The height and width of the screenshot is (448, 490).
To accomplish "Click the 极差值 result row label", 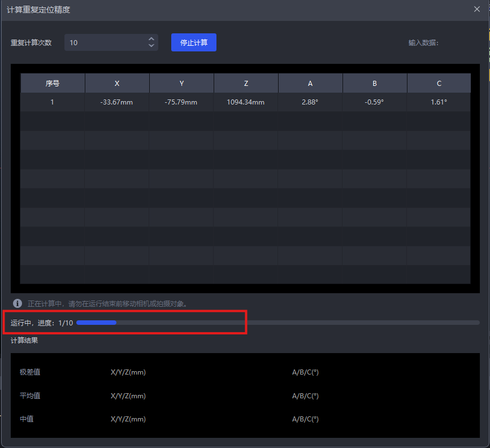I will (30, 372).
